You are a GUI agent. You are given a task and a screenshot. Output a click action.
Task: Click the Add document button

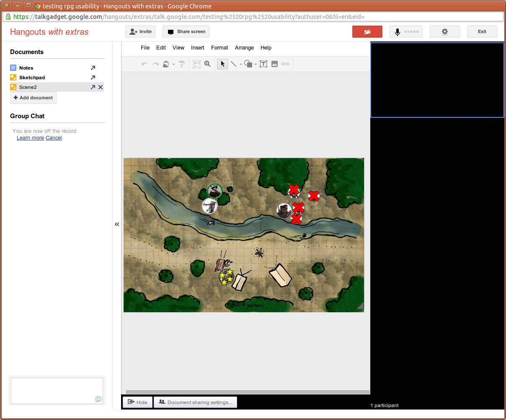[x=33, y=98]
